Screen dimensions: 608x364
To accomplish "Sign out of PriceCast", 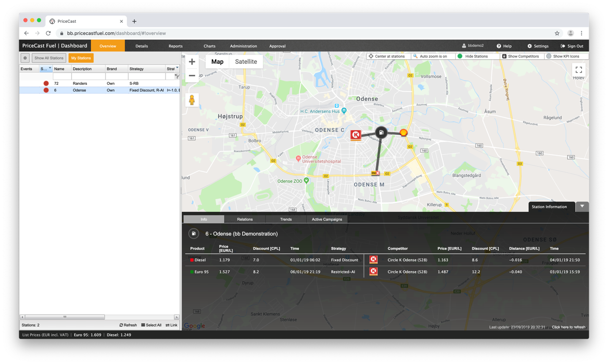I will (572, 46).
